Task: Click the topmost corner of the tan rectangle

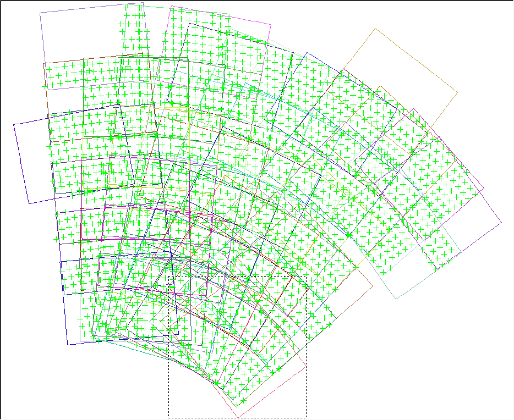Action: click(376, 29)
